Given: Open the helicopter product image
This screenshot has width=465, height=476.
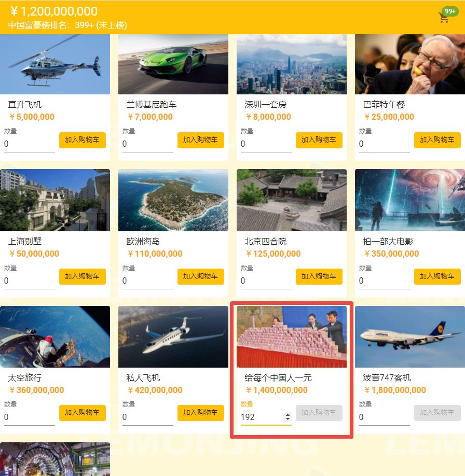Looking at the screenshot, I should tap(55, 64).
